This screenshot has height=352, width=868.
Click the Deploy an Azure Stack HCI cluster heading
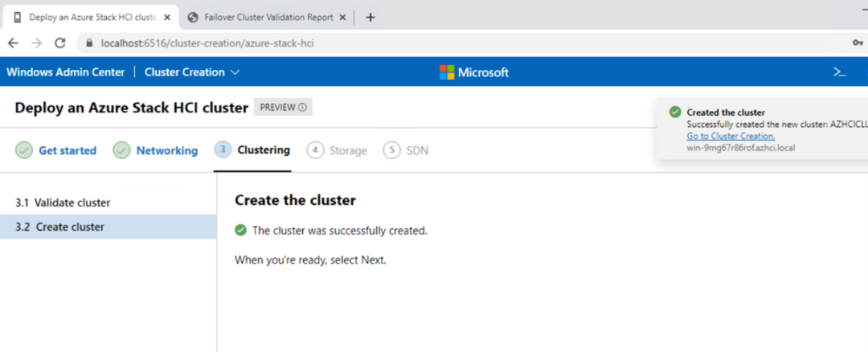point(132,108)
